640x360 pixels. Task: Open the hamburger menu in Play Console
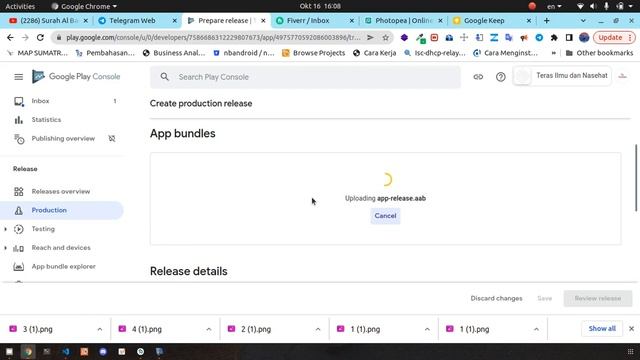pos(18,77)
